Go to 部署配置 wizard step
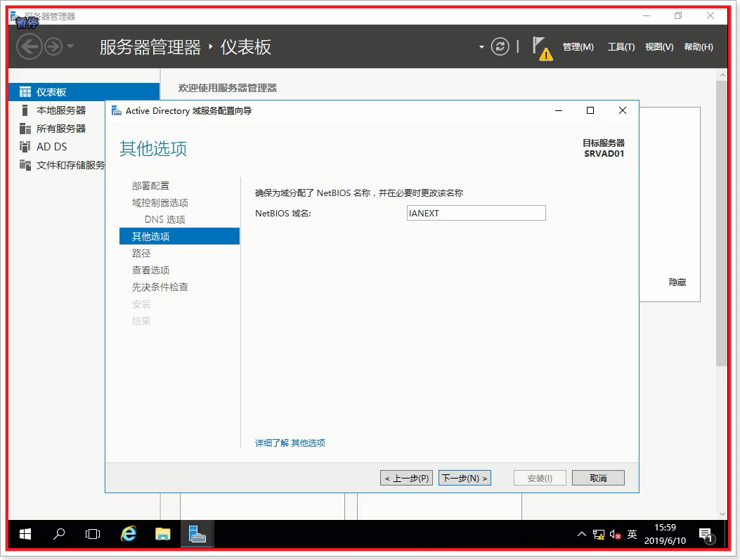This screenshot has height=560, width=740. pyautogui.click(x=150, y=186)
